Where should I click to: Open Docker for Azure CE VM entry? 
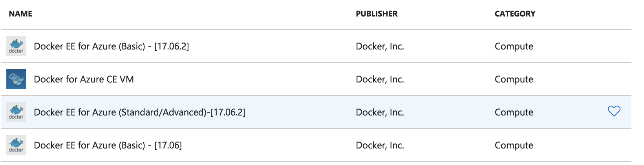click(84, 79)
